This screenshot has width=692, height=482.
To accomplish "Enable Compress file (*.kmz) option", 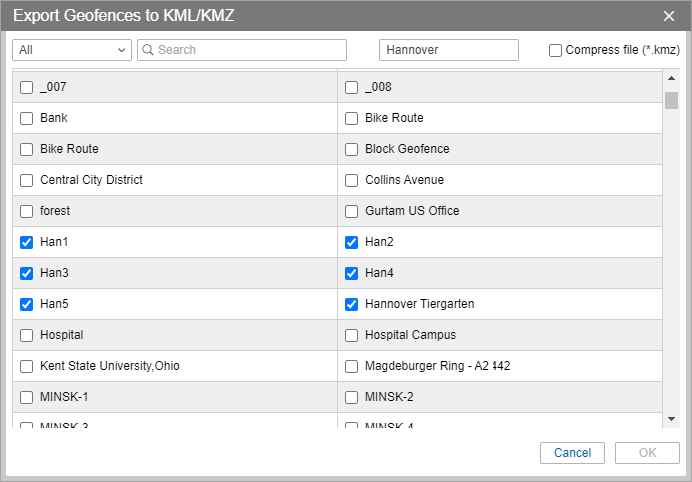I will pos(556,50).
